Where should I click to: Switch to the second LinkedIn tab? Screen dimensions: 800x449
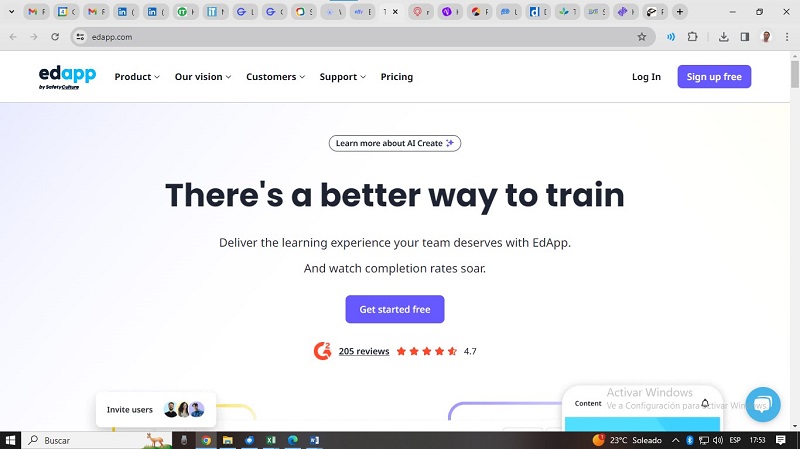coord(156,12)
